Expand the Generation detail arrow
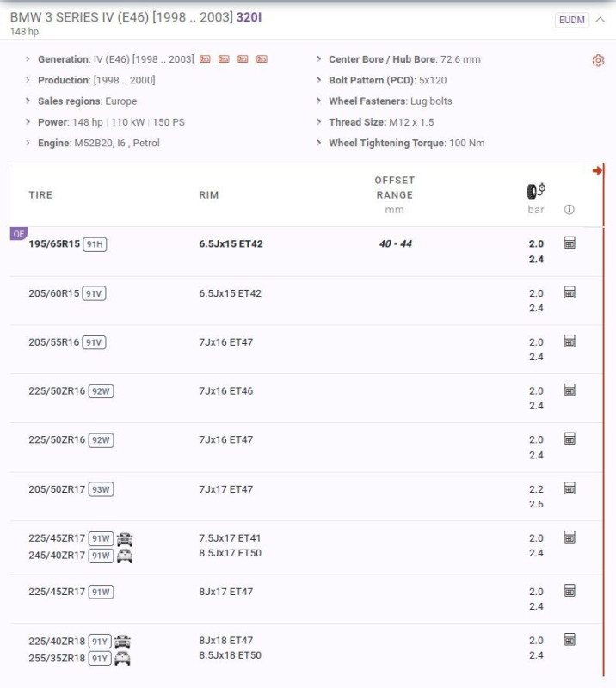 [28, 58]
